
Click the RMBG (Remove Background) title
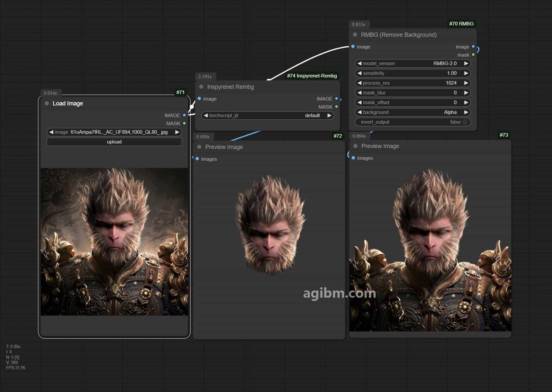tap(399, 35)
